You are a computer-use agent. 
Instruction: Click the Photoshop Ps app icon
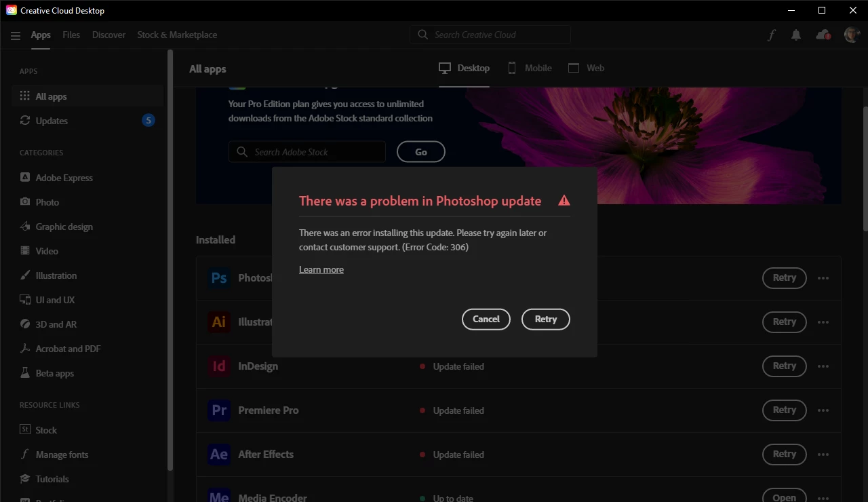(219, 277)
